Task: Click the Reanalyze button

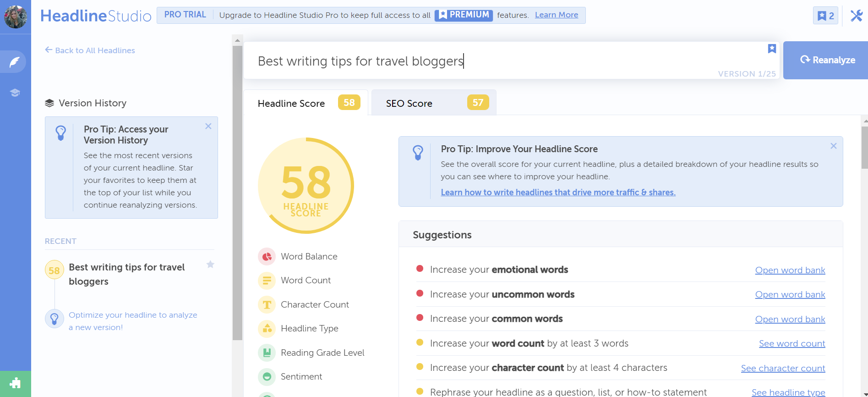Action: coord(827,60)
